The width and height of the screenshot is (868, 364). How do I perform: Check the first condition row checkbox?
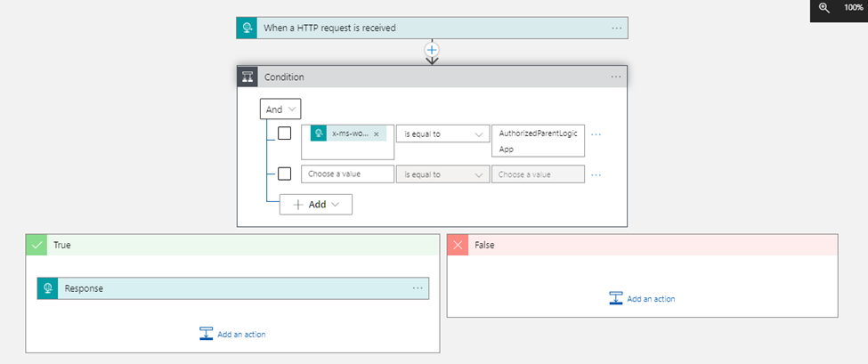point(285,133)
